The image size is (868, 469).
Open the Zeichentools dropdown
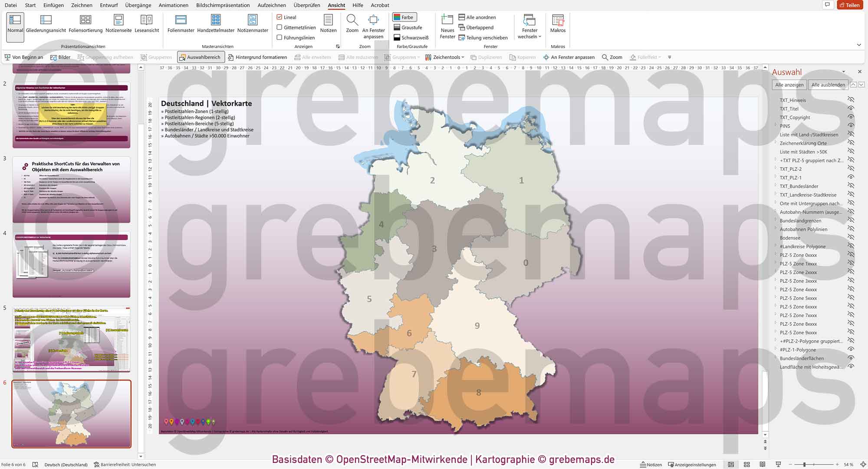pos(447,57)
